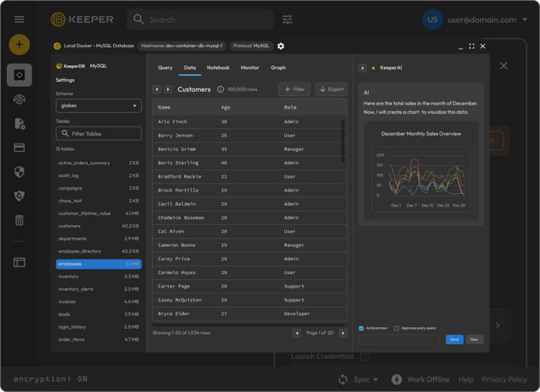Switch to the Monitor tab
Screen dimensions: 540x392
tap(250, 67)
